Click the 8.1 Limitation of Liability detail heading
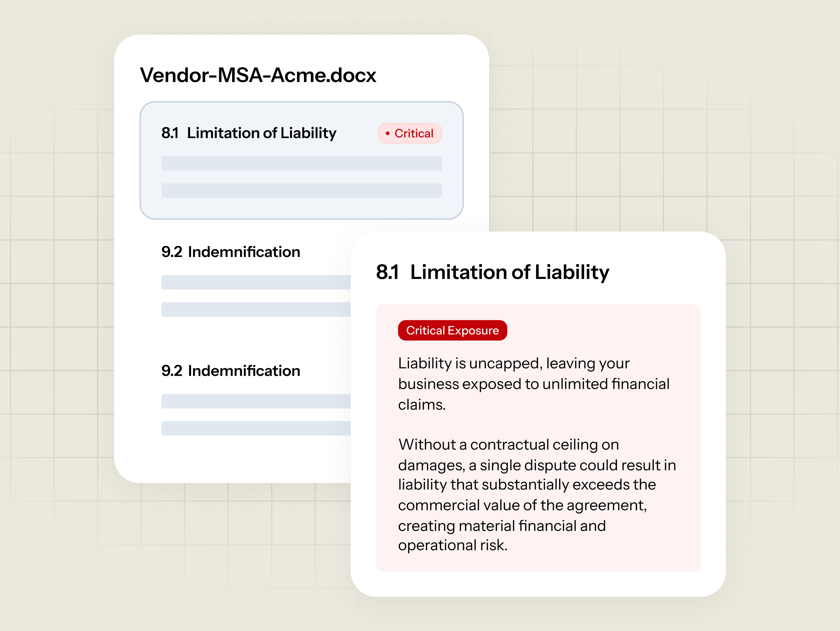The height and width of the screenshot is (631, 840). tap(493, 272)
